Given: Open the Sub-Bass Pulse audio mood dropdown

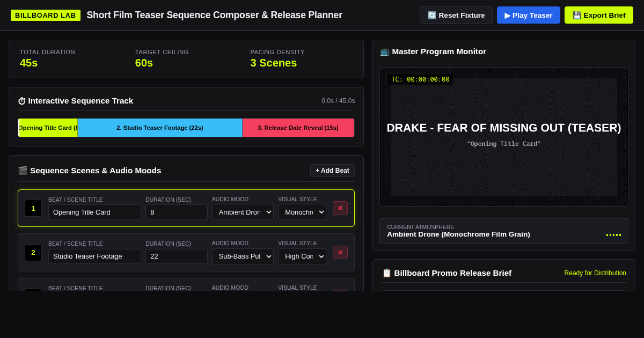Looking at the screenshot, I should [243, 256].
